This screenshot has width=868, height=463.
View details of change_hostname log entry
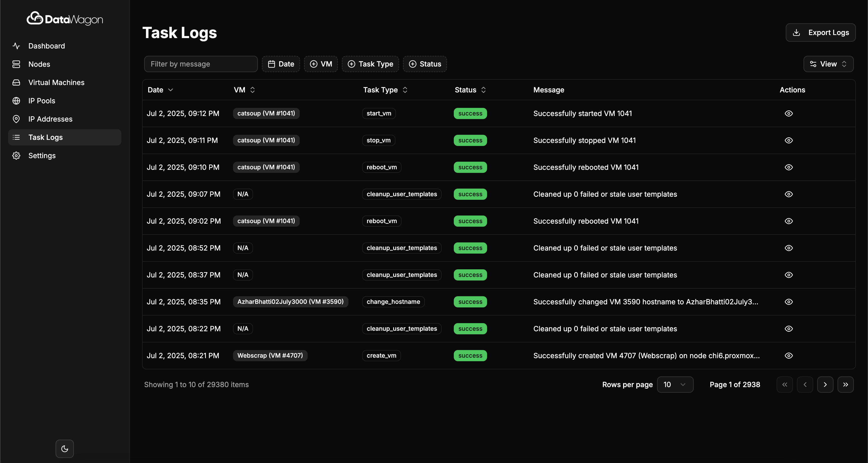[x=789, y=302]
